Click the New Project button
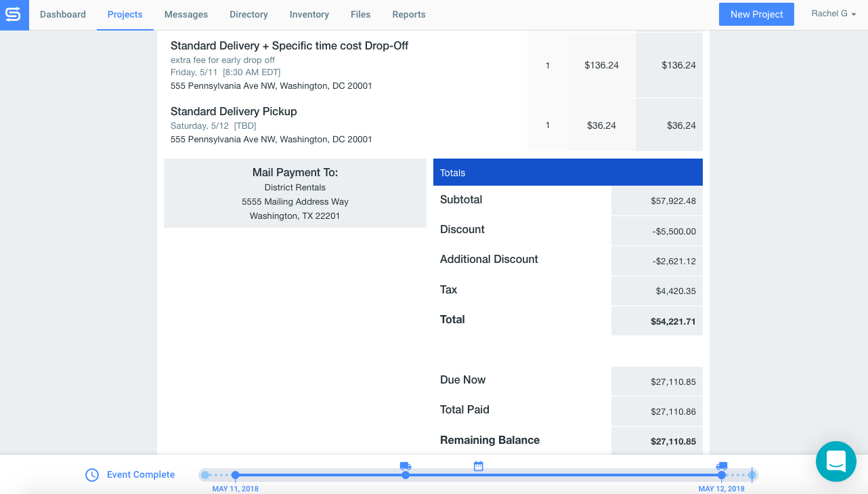The image size is (868, 494). point(757,14)
